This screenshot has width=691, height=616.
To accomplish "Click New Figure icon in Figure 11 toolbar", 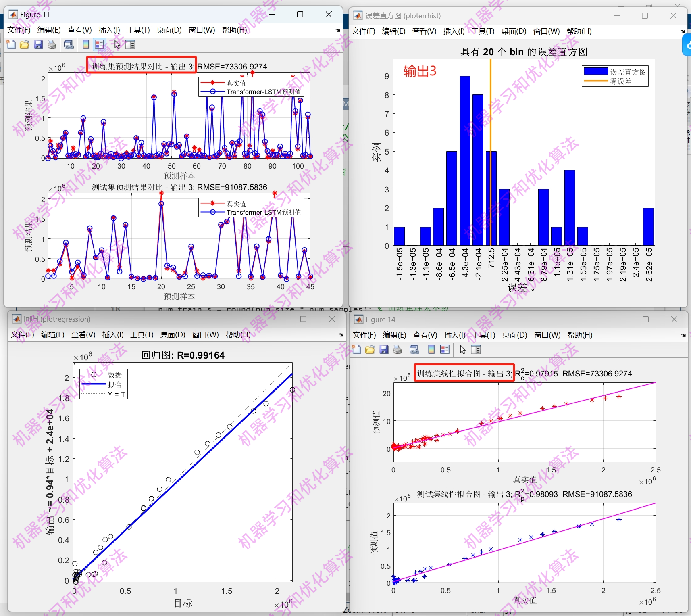I will [11, 44].
